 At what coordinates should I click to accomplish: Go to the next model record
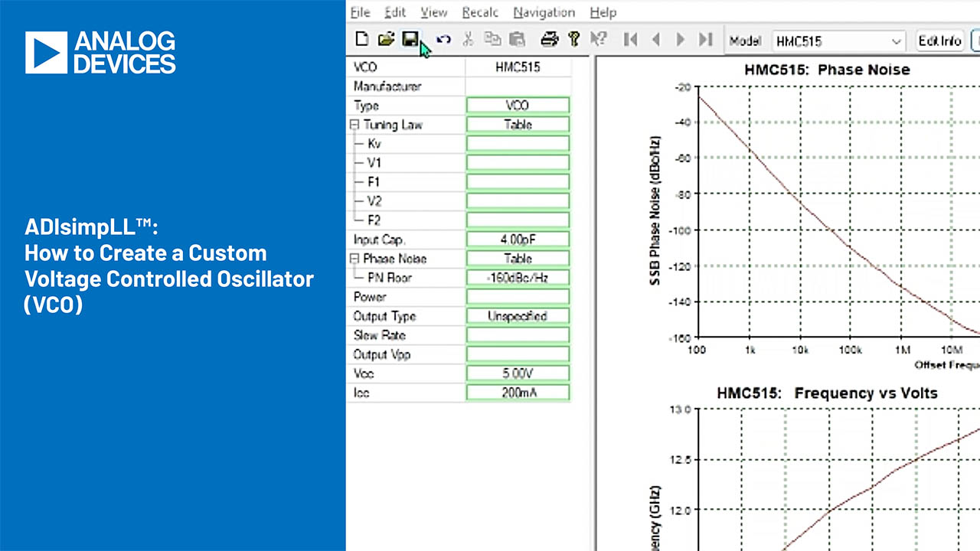(681, 40)
